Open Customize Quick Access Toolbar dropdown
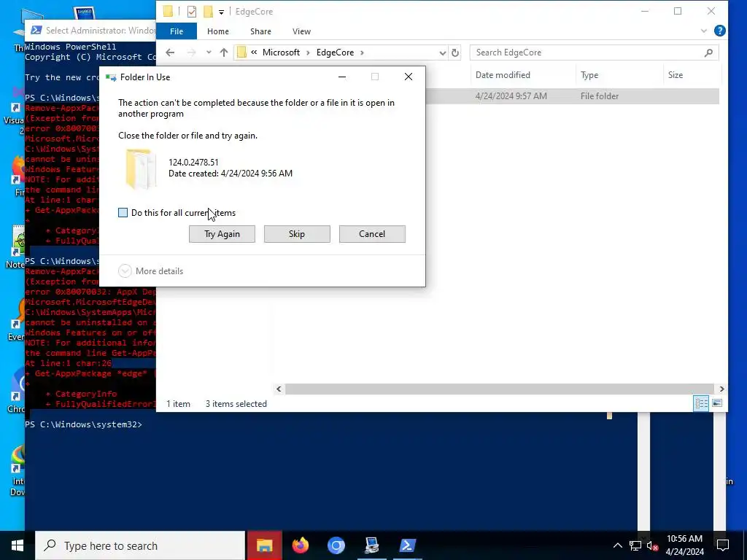 pyautogui.click(x=222, y=12)
